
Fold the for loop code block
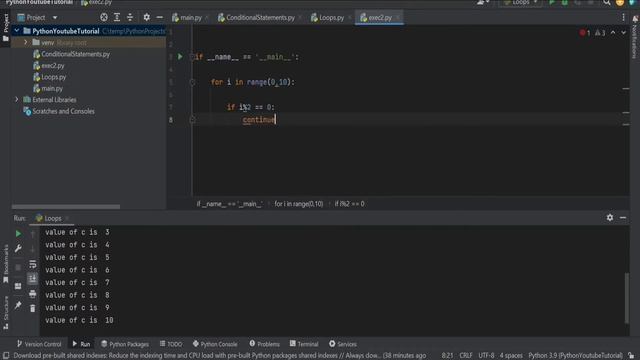click(192, 82)
